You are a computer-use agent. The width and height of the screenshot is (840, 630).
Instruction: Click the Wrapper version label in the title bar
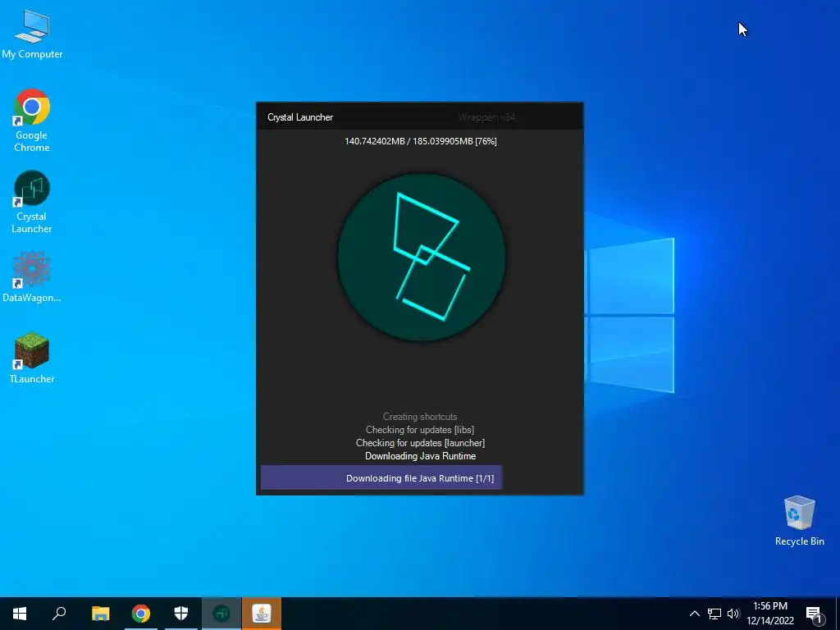[x=487, y=117]
